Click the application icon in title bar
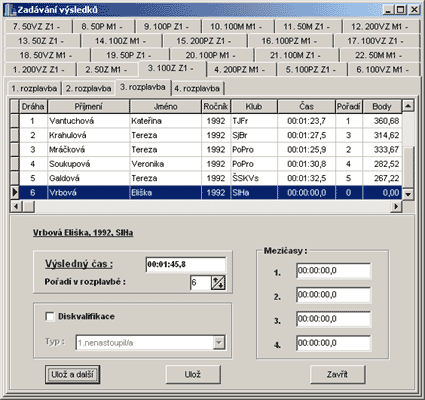 coord(10,9)
